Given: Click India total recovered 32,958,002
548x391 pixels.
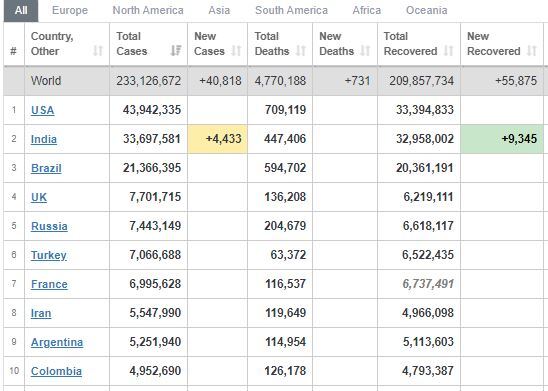Looking at the screenshot, I should (425, 139).
